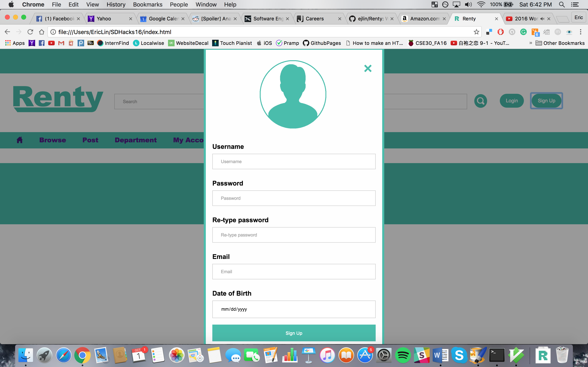Open the Eric profile switcher

click(578, 18)
